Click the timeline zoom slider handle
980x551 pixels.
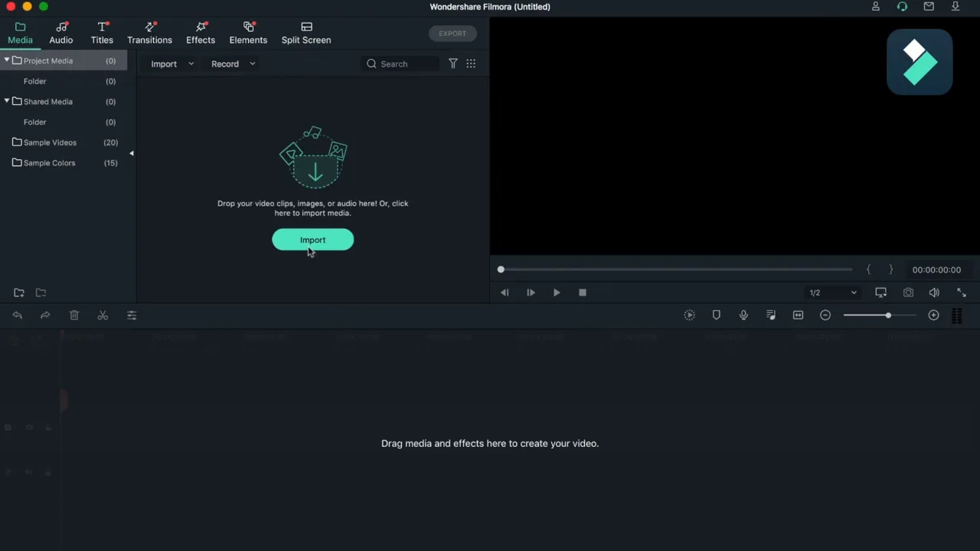coord(888,315)
